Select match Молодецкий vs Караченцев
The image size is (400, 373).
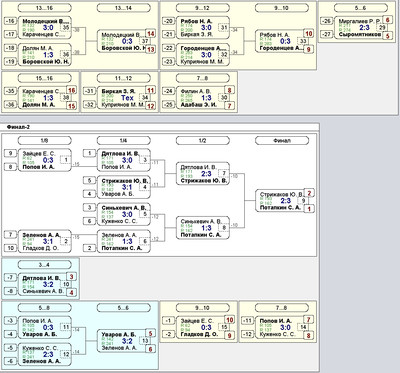tap(44, 28)
